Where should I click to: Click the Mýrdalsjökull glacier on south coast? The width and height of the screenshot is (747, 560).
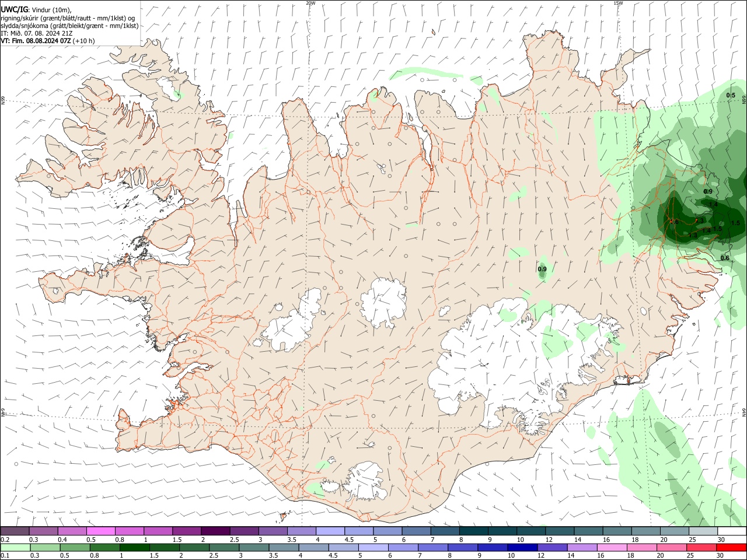(365, 481)
